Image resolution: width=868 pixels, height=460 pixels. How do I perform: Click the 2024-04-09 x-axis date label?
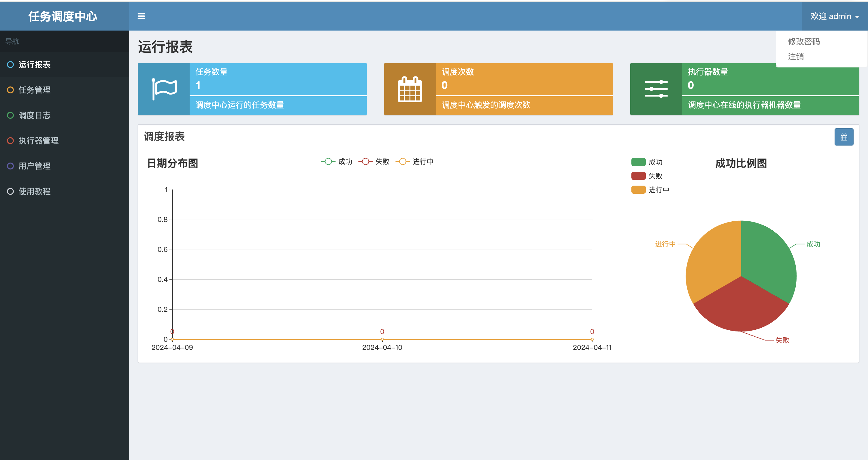point(172,347)
